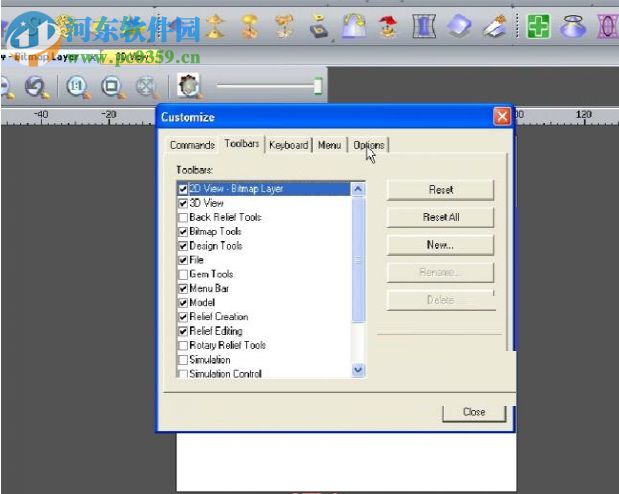Select the "Gem Tools" row label
619x494 pixels.
click(x=211, y=274)
